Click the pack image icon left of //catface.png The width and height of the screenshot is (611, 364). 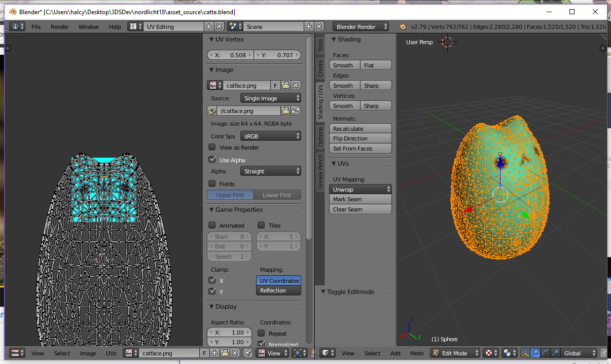[x=212, y=111]
